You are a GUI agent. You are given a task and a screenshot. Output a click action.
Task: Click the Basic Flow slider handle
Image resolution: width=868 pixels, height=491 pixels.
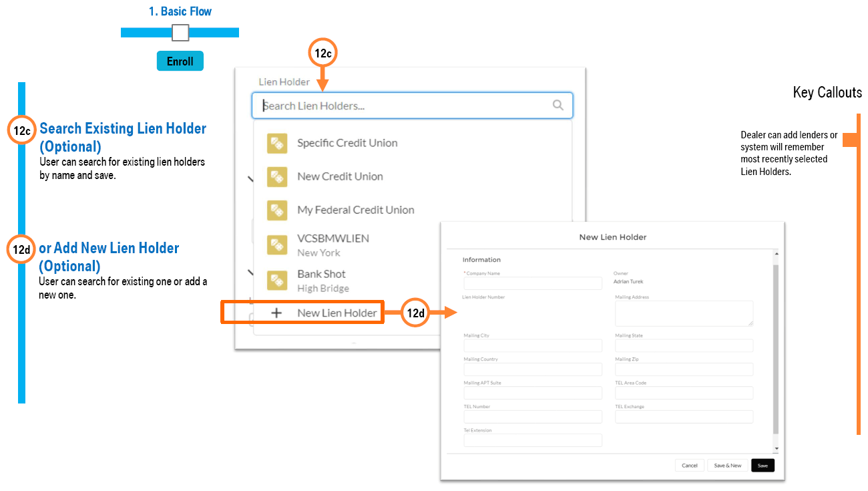[x=180, y=33]
